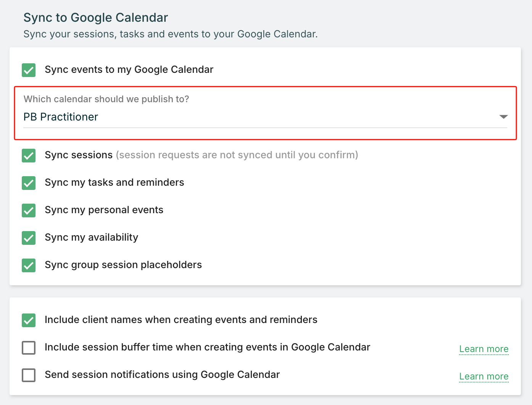Click the 'Sync group session placeholders' label text
Viewport: 532px width, 405px height.
click(123, 265)
